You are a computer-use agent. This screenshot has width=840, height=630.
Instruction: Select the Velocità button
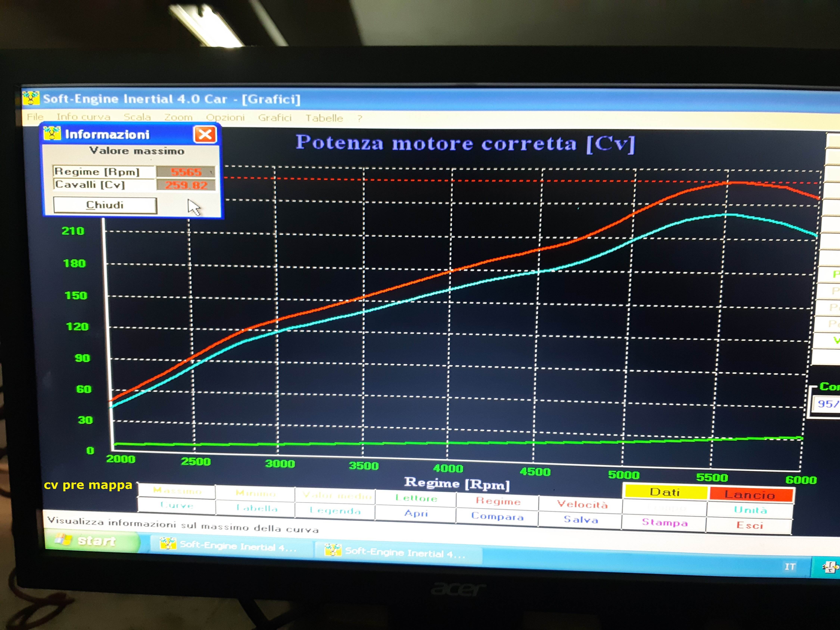[581, 504]
